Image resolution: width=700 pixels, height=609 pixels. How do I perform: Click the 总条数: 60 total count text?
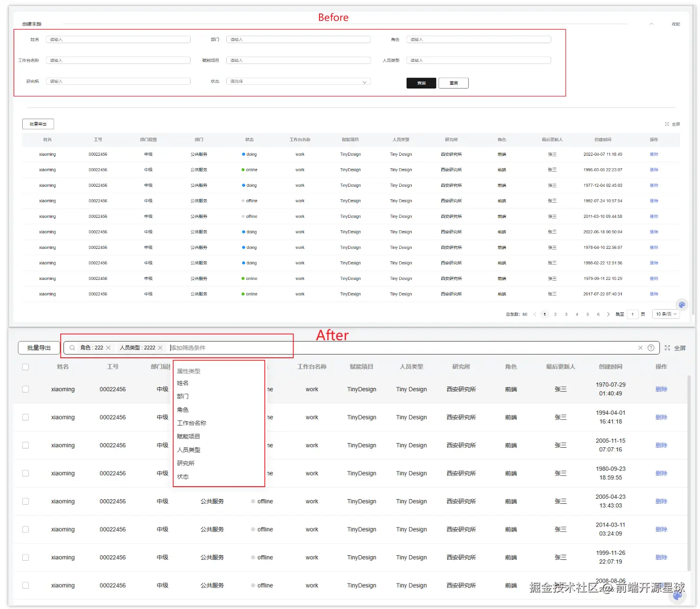point(516,314)
